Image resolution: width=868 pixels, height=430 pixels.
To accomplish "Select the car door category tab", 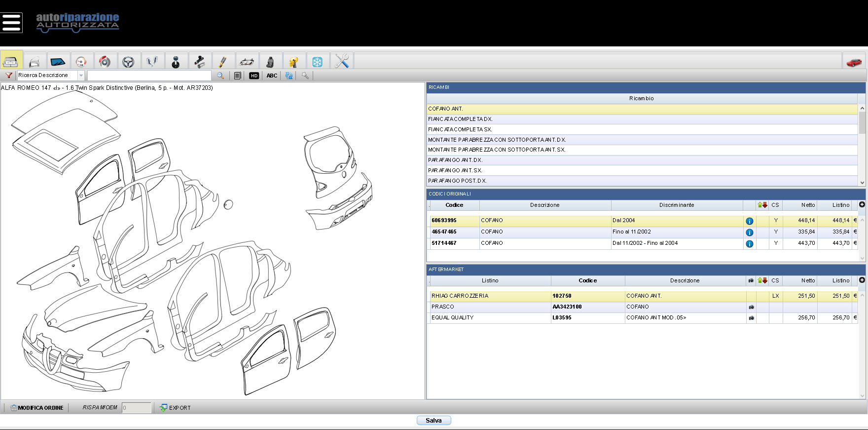I will [x=34, y=62].
